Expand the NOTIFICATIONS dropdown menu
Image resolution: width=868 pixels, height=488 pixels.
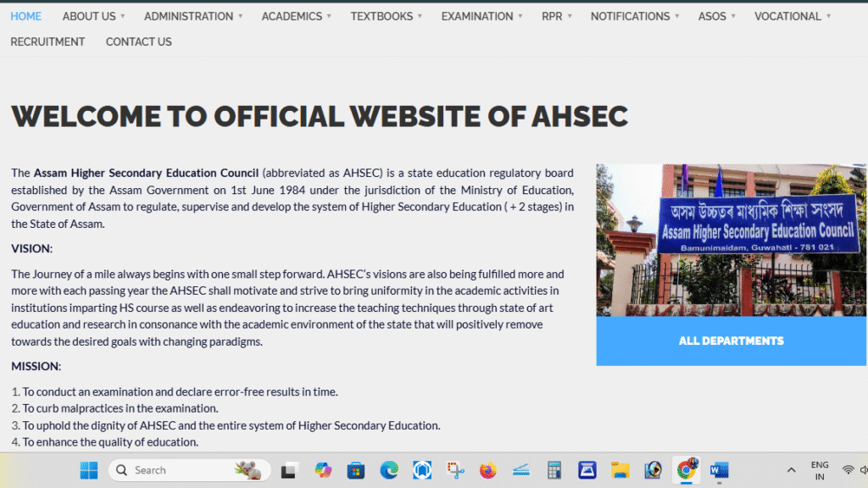(634, 17)
